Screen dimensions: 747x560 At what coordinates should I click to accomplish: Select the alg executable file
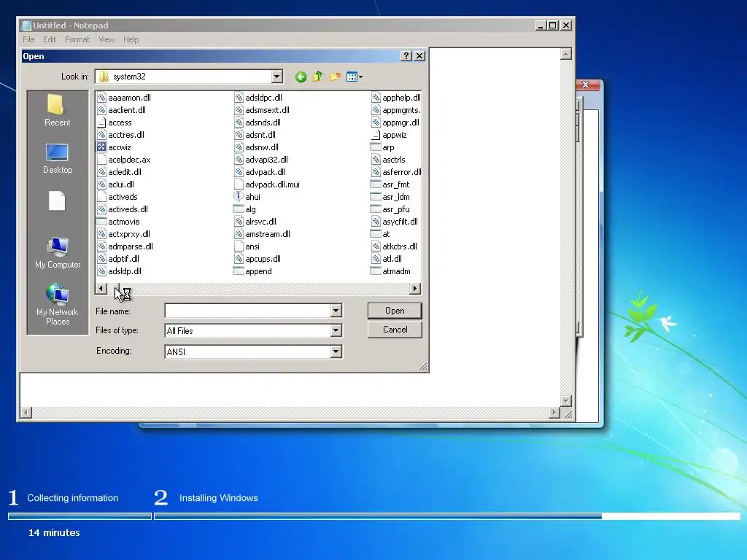tap(245, 209)
